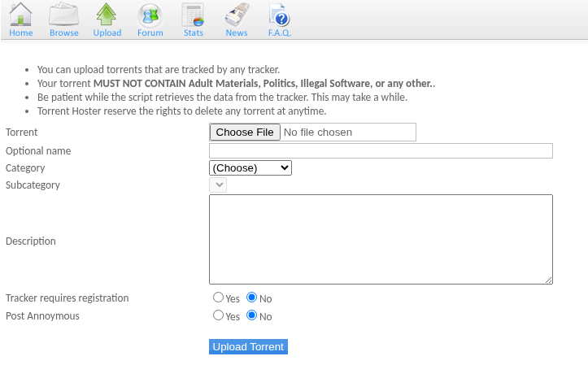
Task: Click the 'Description' field label
Action: pyautogui.click(x=30, y=241)
